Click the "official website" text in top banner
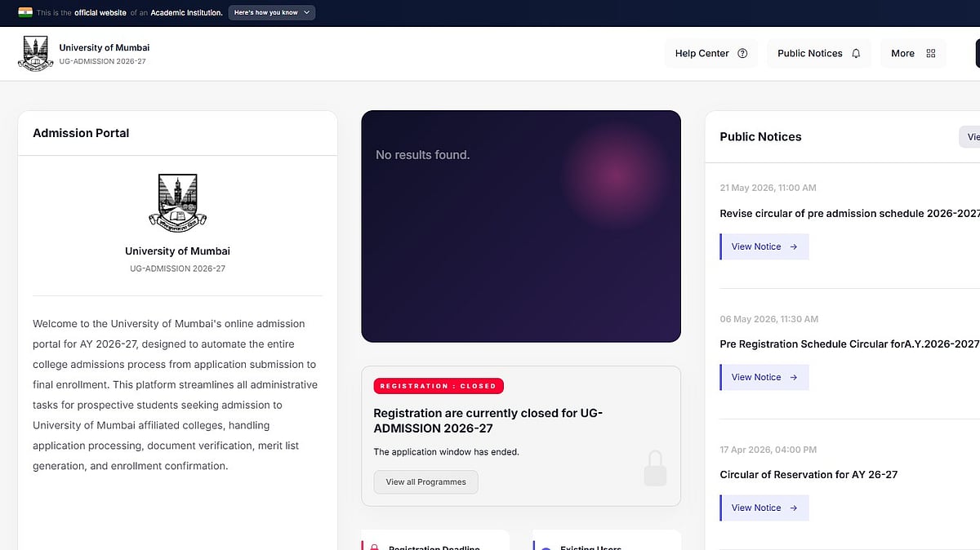 100,13
